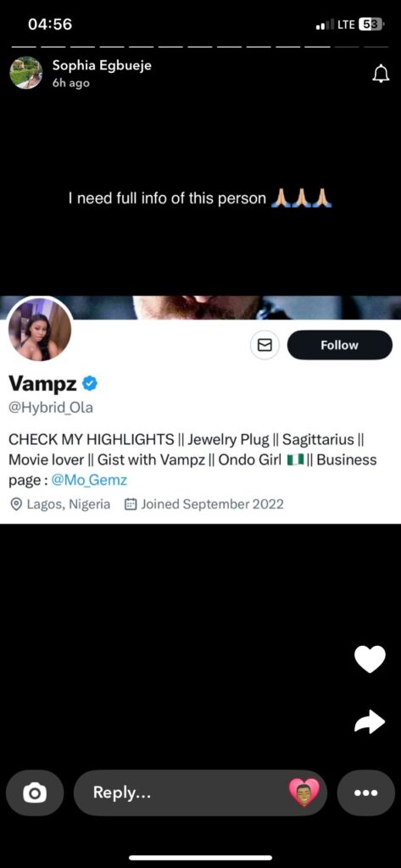This screenshot has width=401, height=868.
Task: Tap the story progress bar segments at the top
Action: click(x=200, y=47)
